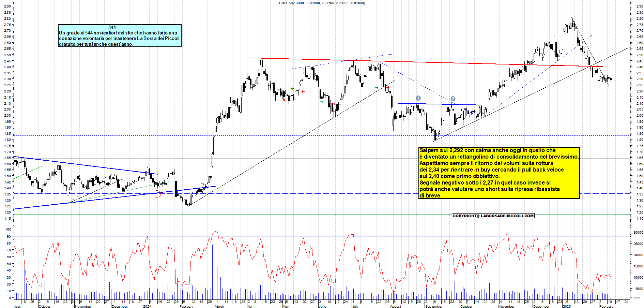Click the line 'gratuita per tutti anche quest'anno.'
644x308 pixels.
tap(96, 44)
